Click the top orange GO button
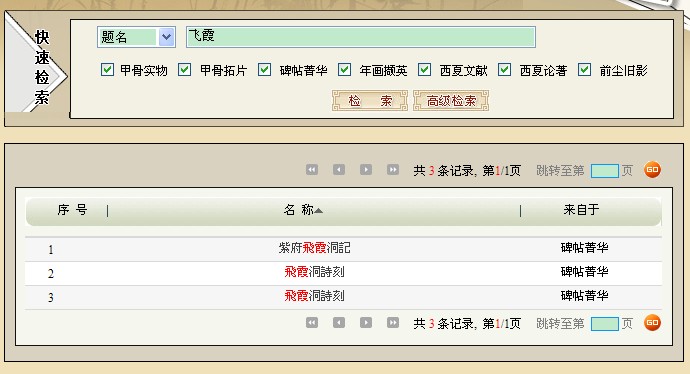This screenshot has height=374, width=690. [652, 170]
